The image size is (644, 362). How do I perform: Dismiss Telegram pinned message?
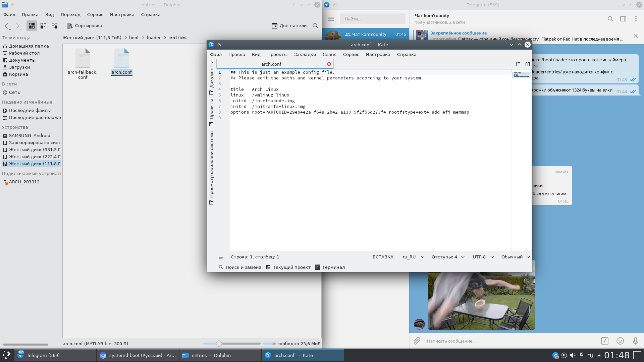636,36
